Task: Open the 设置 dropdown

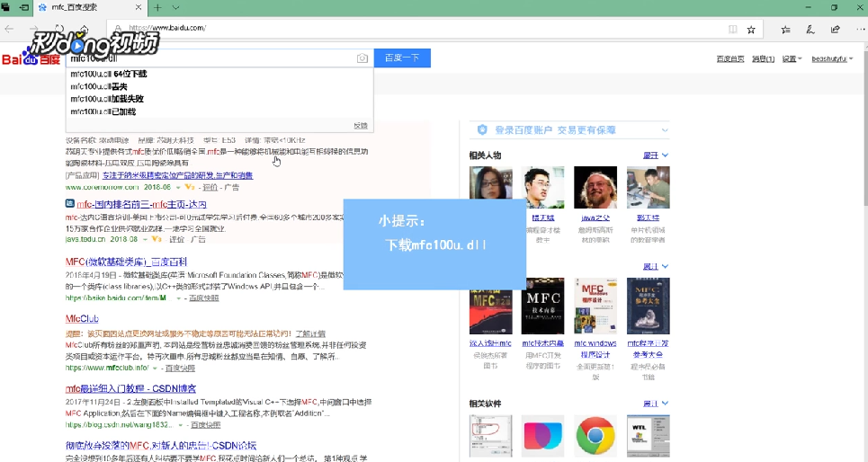Action: [x=792, y=58]
